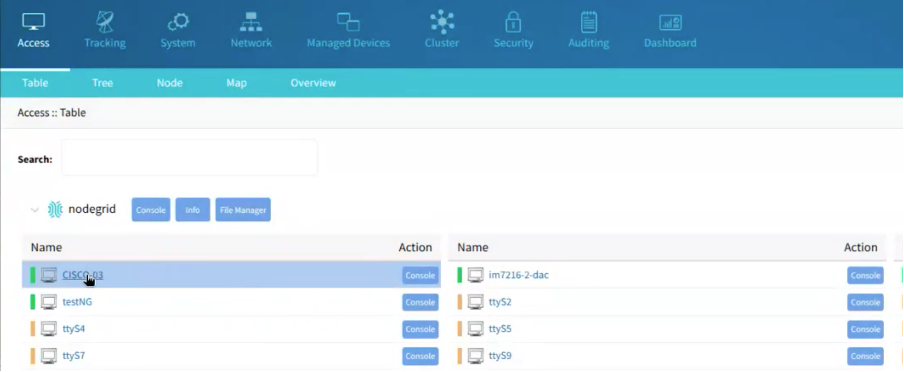This screenshot has width=904, height=372.
Task: Launch Console for ttyS9
Action: [865, 356]
